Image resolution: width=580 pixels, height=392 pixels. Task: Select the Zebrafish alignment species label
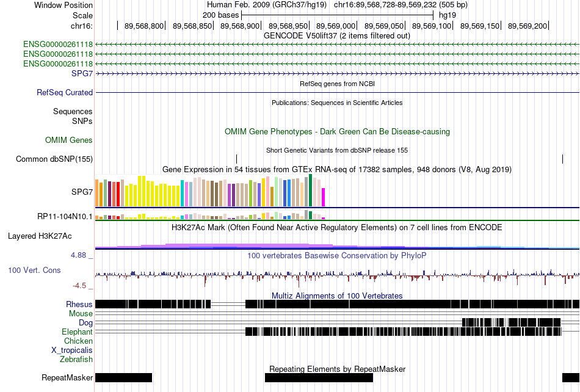pos(76,359)
